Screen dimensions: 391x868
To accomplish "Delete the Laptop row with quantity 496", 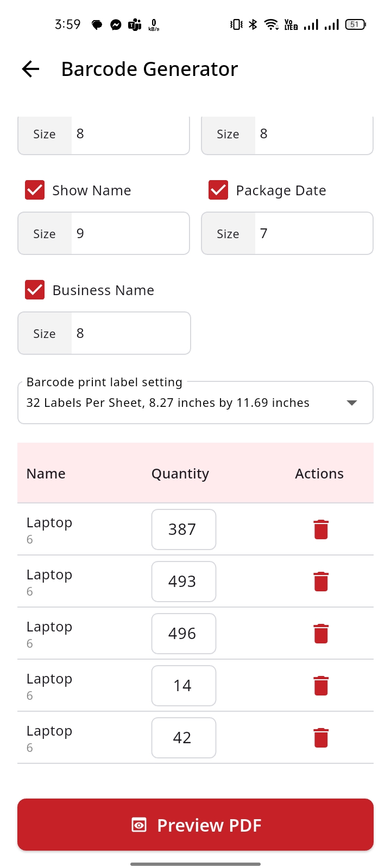I will click(321, 634).
